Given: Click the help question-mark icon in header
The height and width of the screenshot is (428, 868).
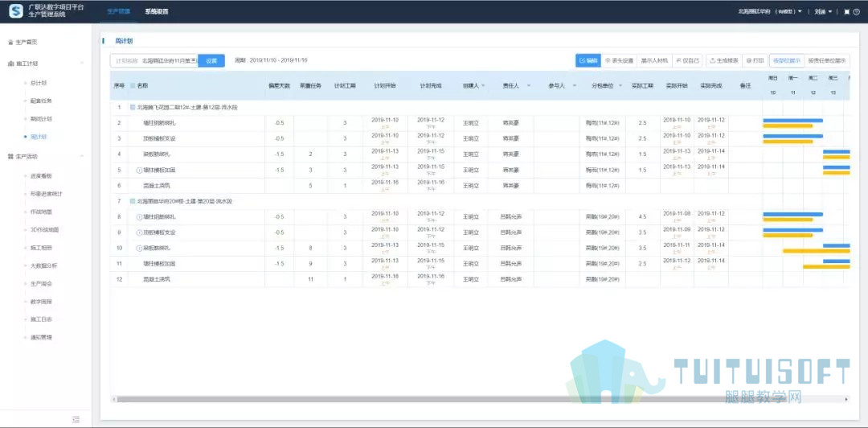Looking at the screenshot, I should tap(857, 11).
